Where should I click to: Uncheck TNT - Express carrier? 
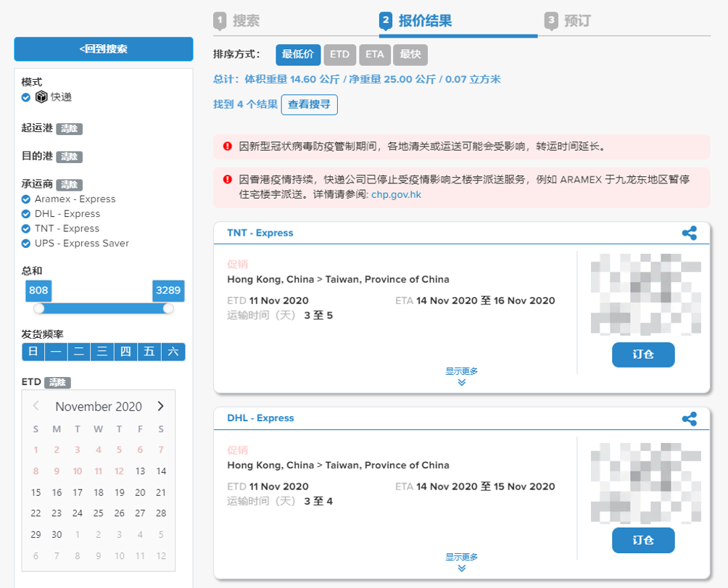[26, 229]
